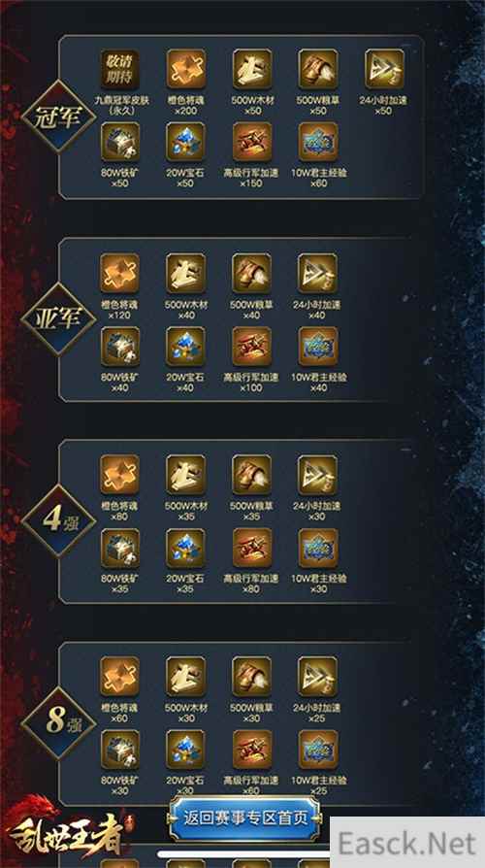
Task: Select 橙色将魂 ×200 icon in 冠军 rewards
Action: [x=186, y=69]
